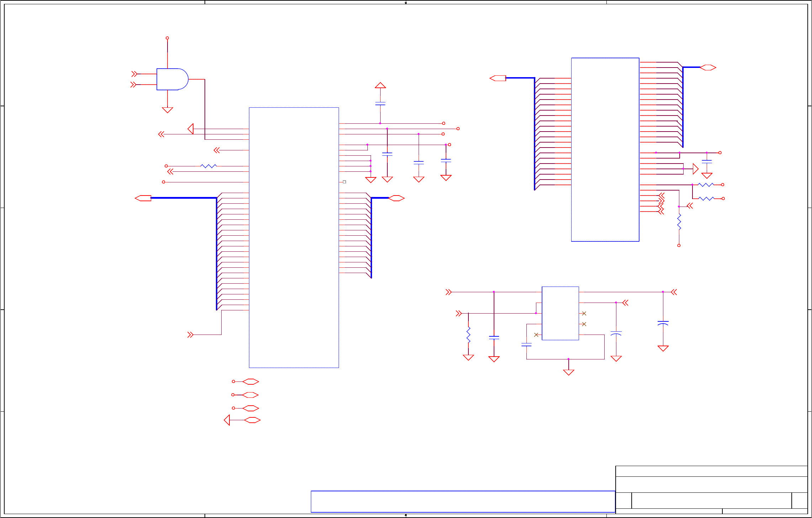Click the small square pin marker on central IC

pos(344,182)
